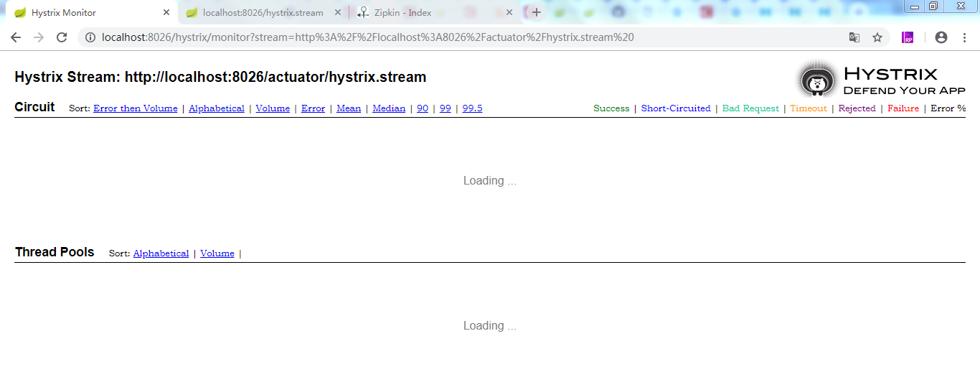The height and width of the screenshot is (382, 980).
Task: Open the Chrome profile avatar
Action: tap(941, 37)
